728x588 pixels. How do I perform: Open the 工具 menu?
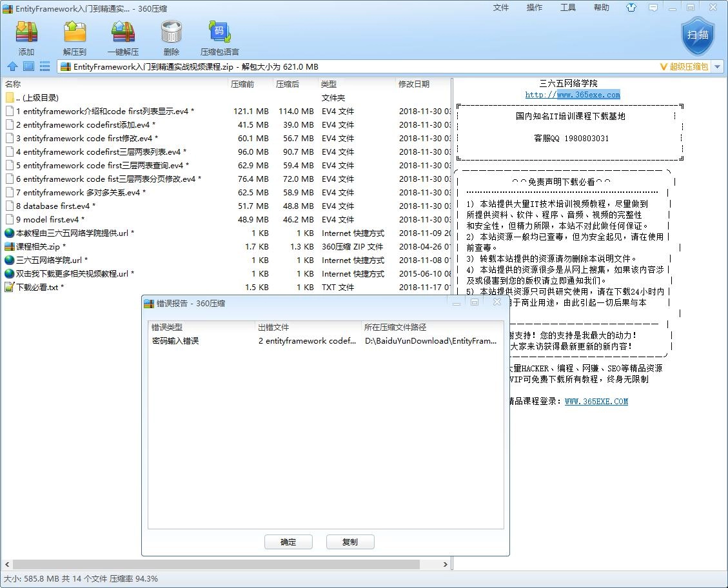pyautogui.click(x=568, y=8)
